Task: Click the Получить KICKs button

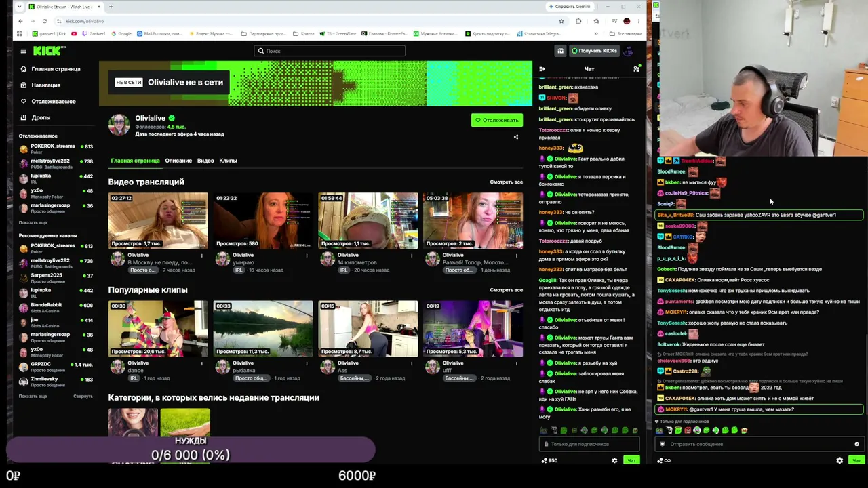Action: [x=594, y=51]
